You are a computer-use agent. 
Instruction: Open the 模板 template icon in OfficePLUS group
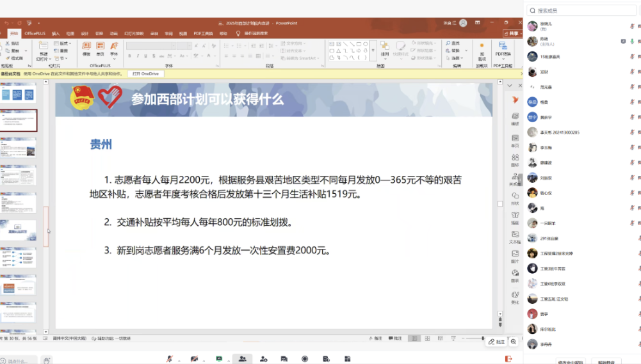tap(86, 49)
